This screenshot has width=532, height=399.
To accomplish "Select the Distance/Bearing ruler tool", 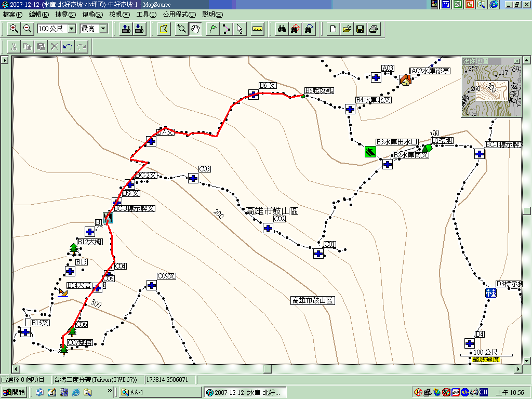I will point(258,29).
